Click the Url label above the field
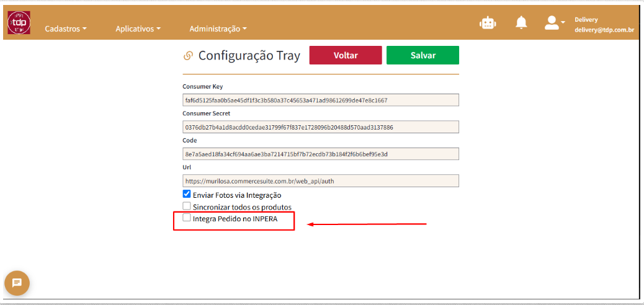 [187, 167]
